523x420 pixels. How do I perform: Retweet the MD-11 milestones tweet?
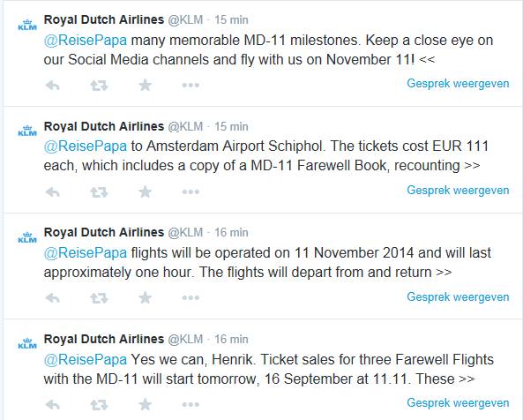[99, 86]
